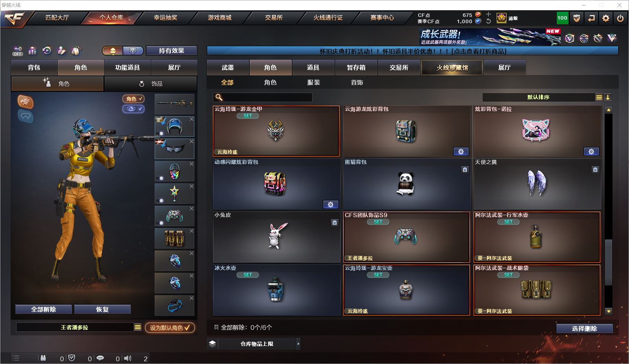Click the CF points add plus icon
Image resolution: width=629 pixels, height=364 pixels.
click(488, 15)
